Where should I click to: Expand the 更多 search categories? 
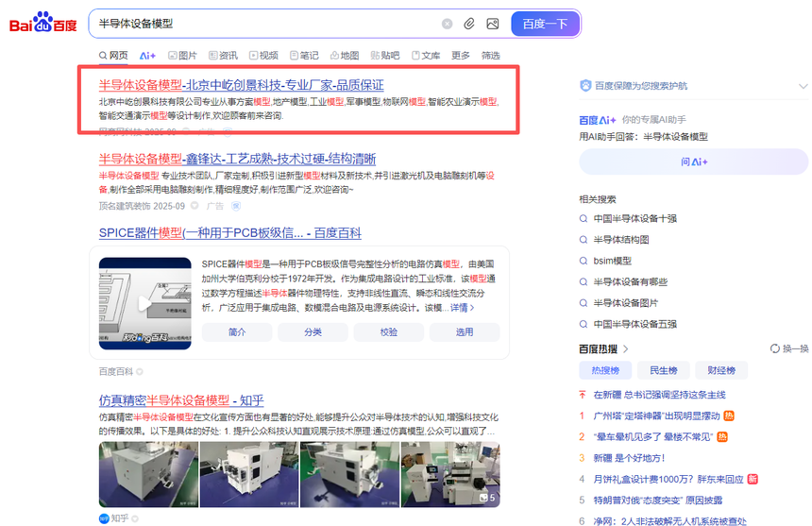point(460,56)
